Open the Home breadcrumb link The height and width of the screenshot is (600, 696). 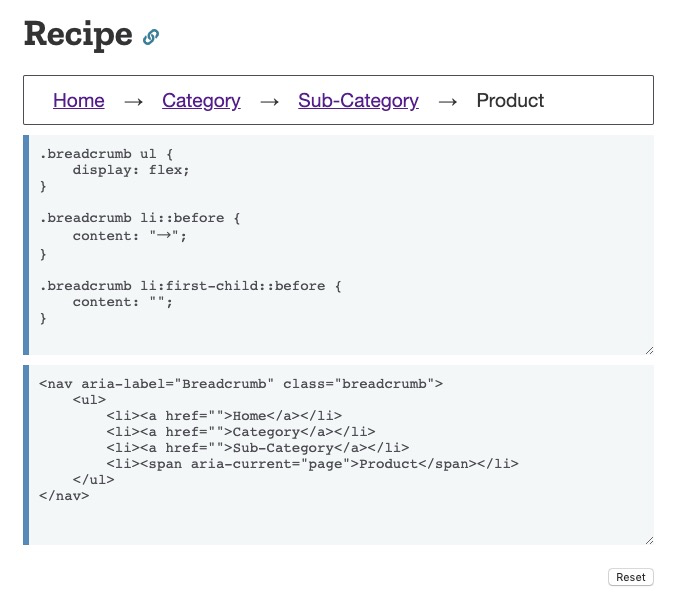(79, 101)
